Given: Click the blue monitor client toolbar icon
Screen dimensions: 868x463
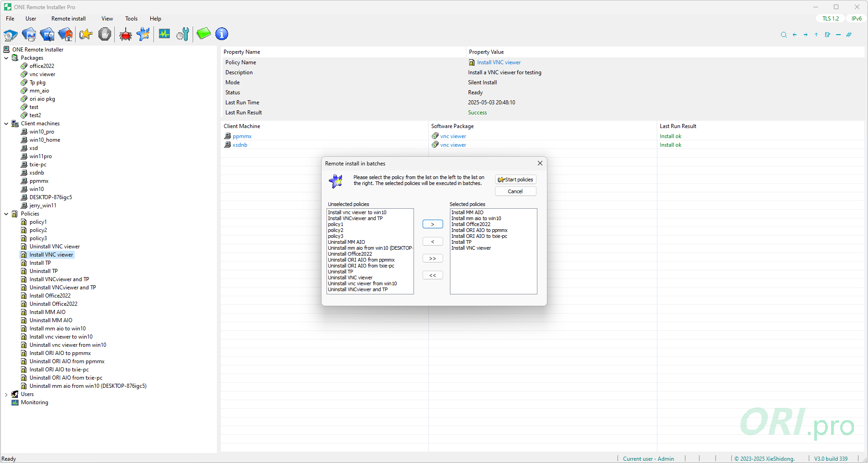Looking at the screenshot, I should (29, 34).
